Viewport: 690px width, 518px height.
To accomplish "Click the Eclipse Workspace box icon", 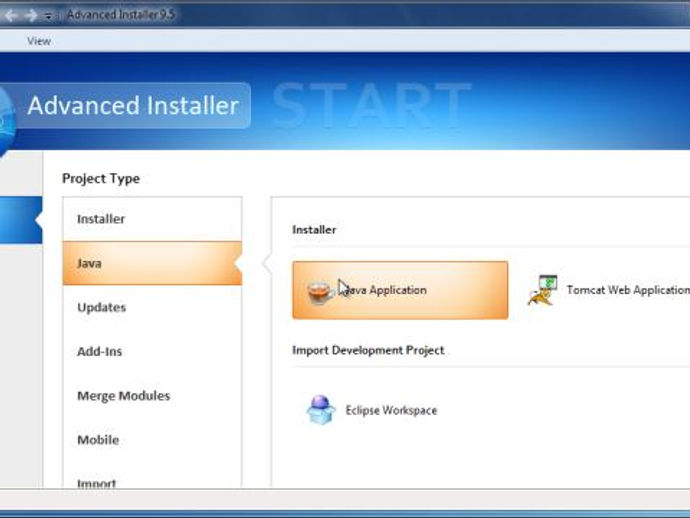I will click(320, 410).
